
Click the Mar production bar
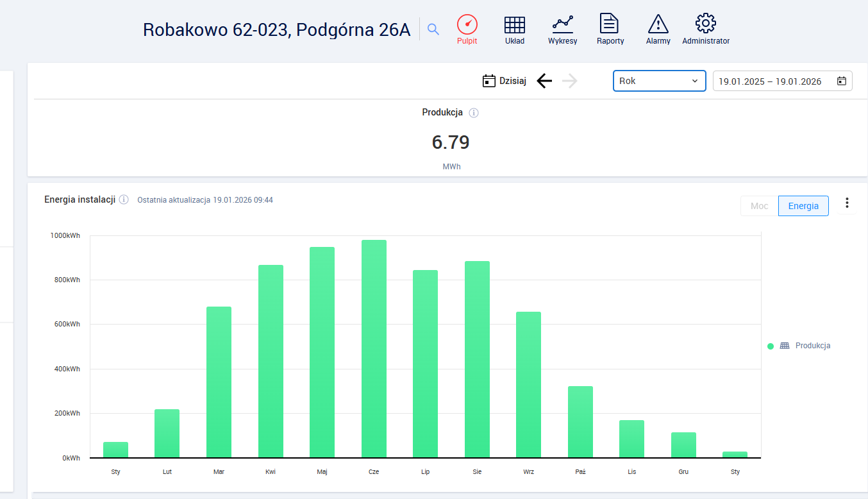[x=219, y=382]
